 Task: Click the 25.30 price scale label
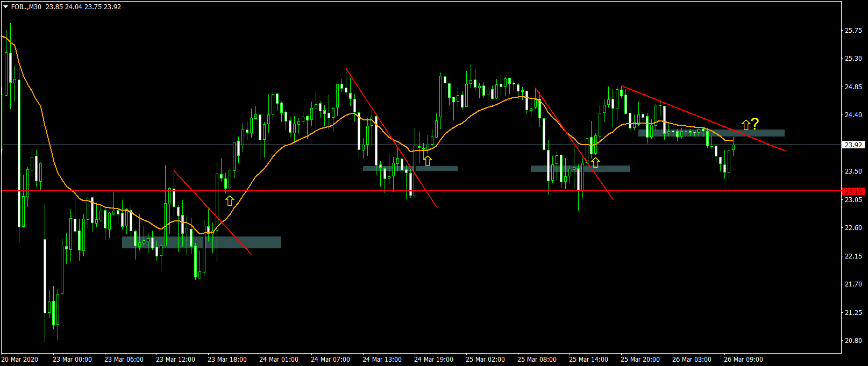853,59
